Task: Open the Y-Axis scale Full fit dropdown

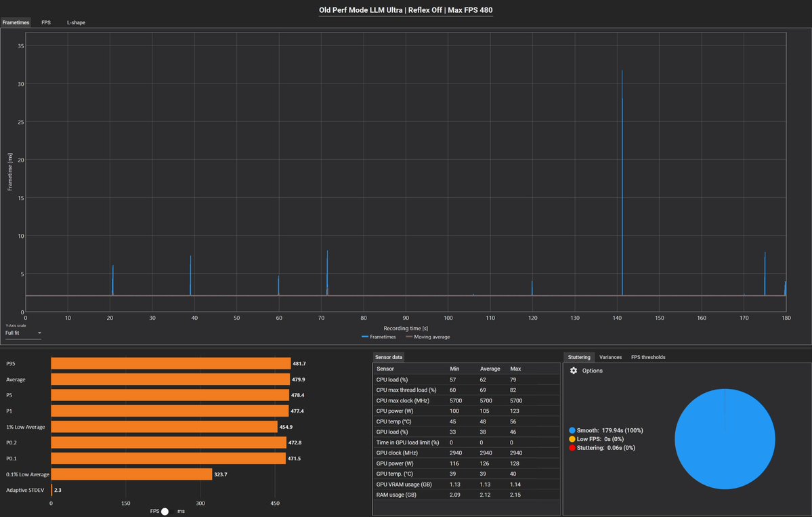Action: (x=23, y=333)
